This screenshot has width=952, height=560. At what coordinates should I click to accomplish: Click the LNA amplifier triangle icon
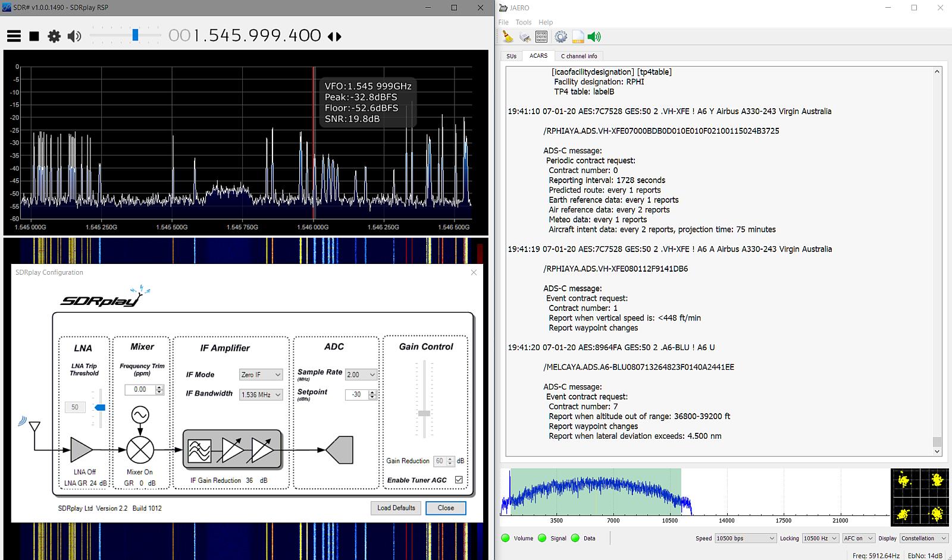pos(82,450)
